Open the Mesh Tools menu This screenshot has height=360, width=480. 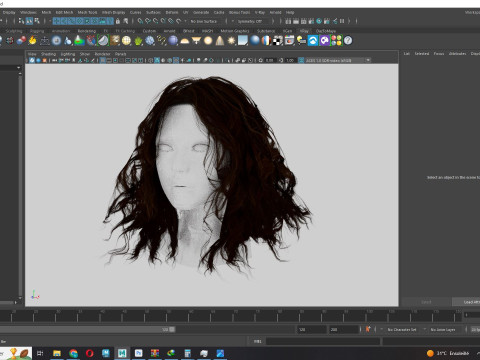[87, 12]
